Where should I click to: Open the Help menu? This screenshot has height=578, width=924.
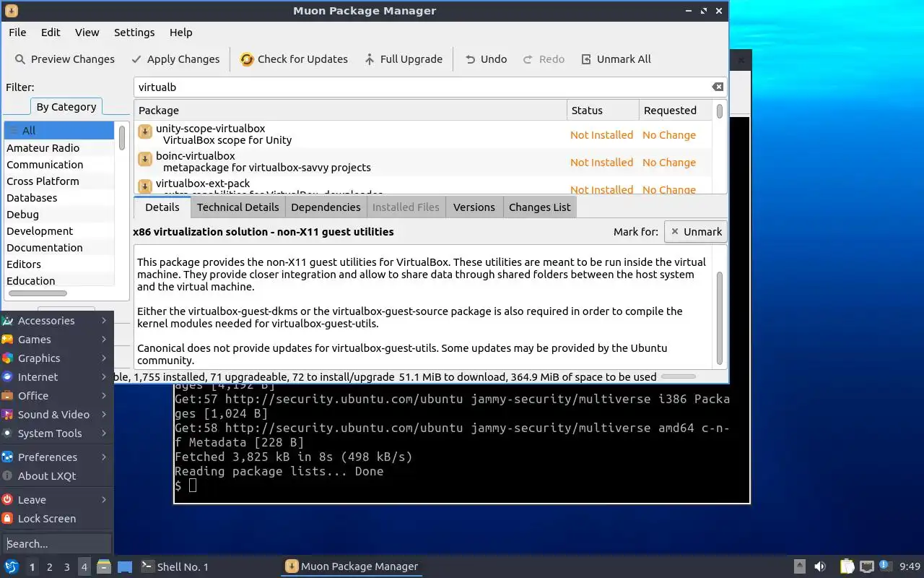click(x=181, y=33)
